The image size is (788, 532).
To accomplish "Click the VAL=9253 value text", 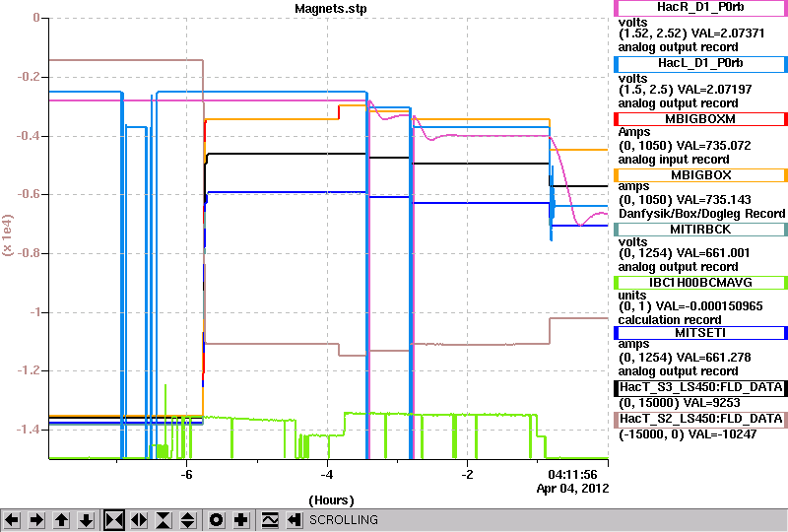I will coord(711,403).
